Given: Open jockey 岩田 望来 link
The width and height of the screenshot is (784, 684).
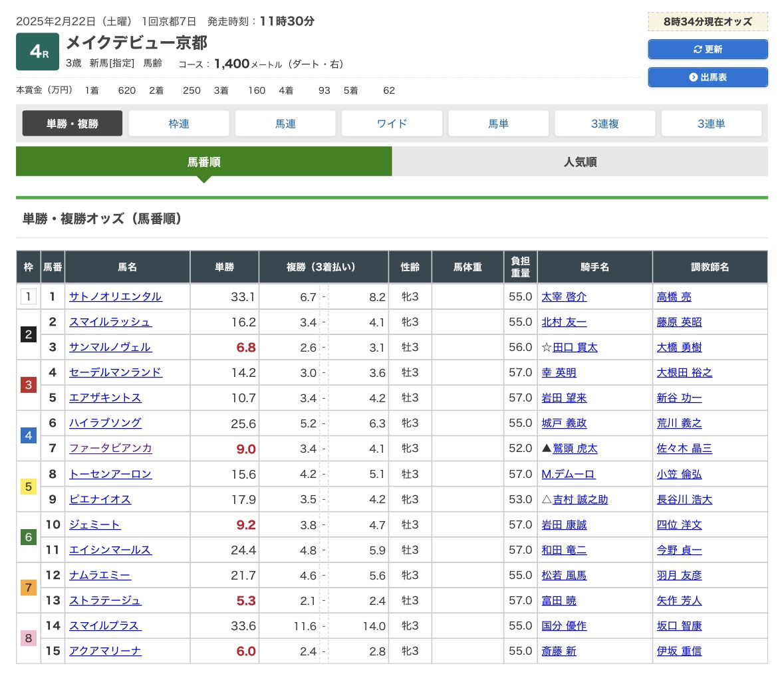Looking at the screenshot, I should coord(564,398).
